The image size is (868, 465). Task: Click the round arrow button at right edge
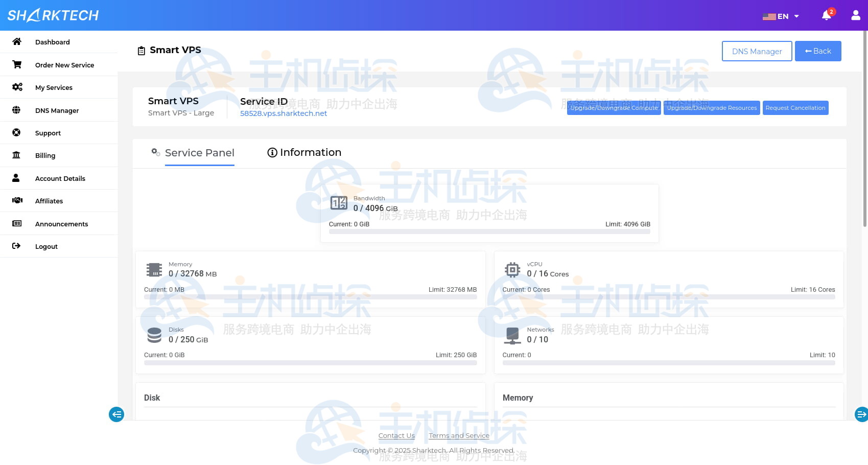(861, 414)
